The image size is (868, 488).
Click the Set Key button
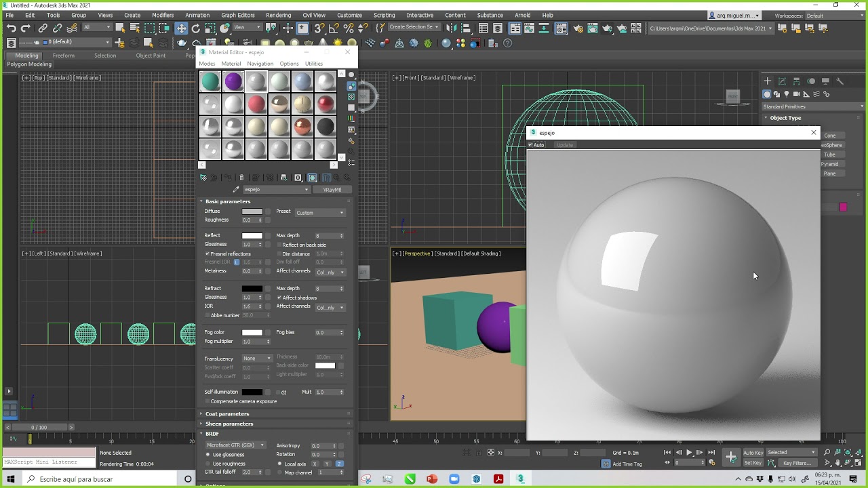(x=753, y=463)
